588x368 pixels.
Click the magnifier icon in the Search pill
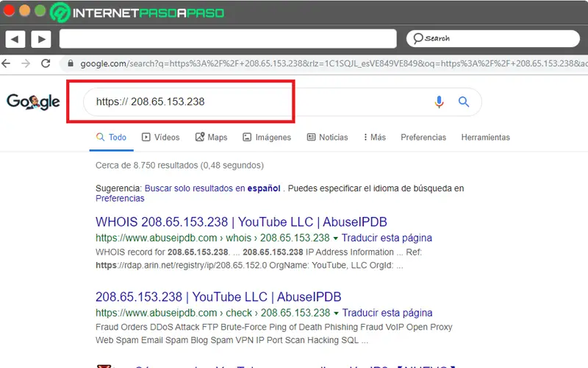click(417, 38)
